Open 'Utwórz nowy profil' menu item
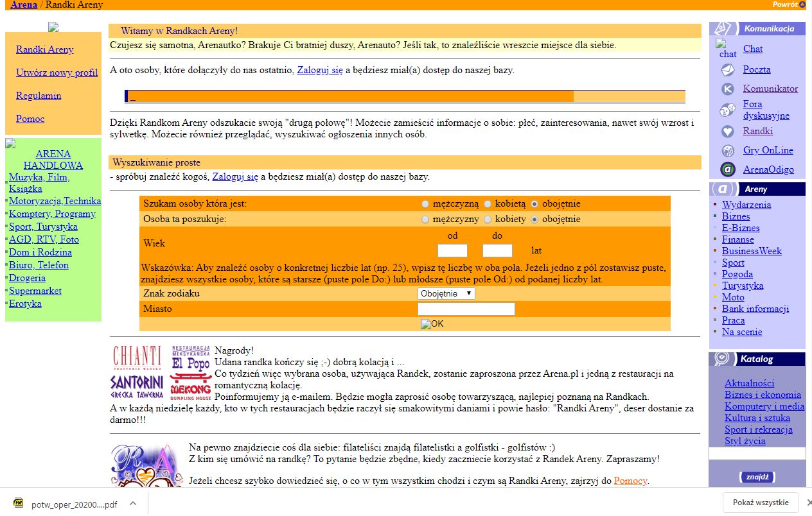The height and width of the screenshot is (516, 812). [57, 73]
